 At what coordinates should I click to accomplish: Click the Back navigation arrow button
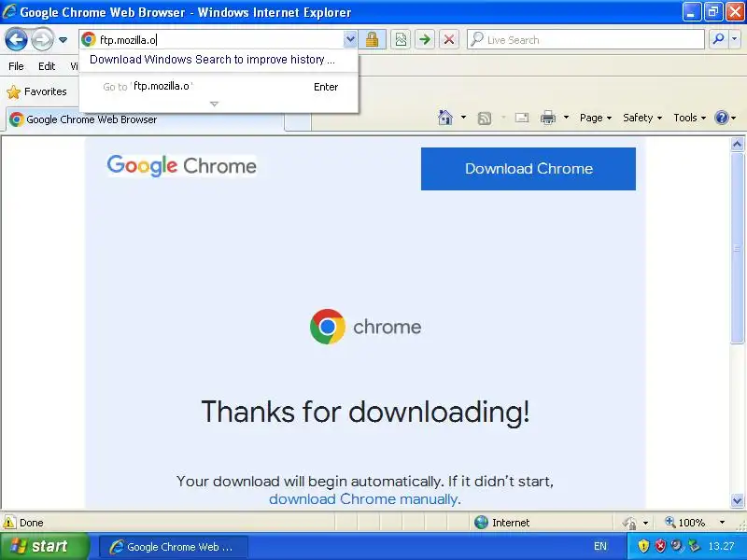point(16,39)
